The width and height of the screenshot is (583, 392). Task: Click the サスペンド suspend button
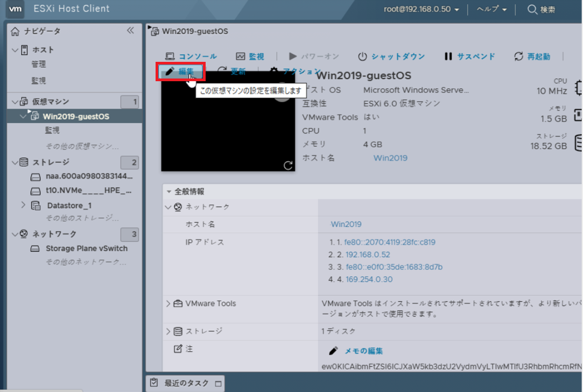[469, 56]
